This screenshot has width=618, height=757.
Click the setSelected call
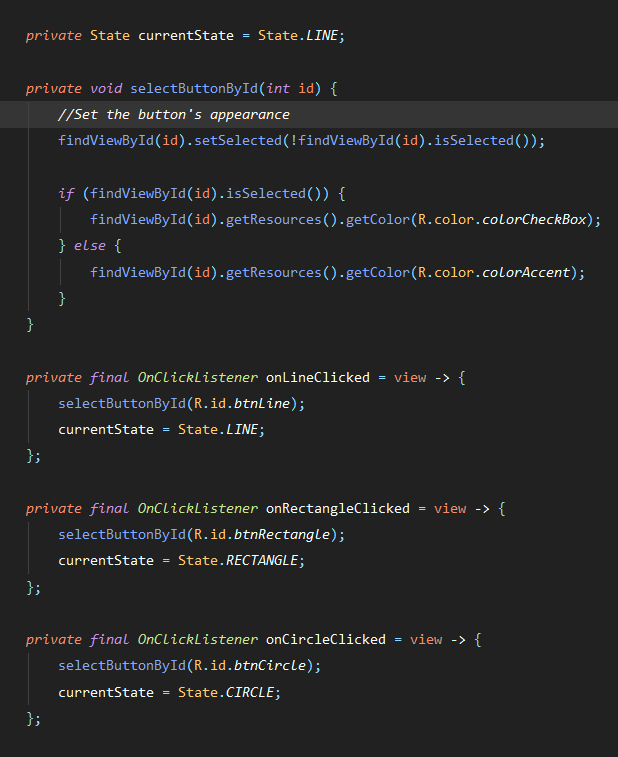[x=238, y=141]
